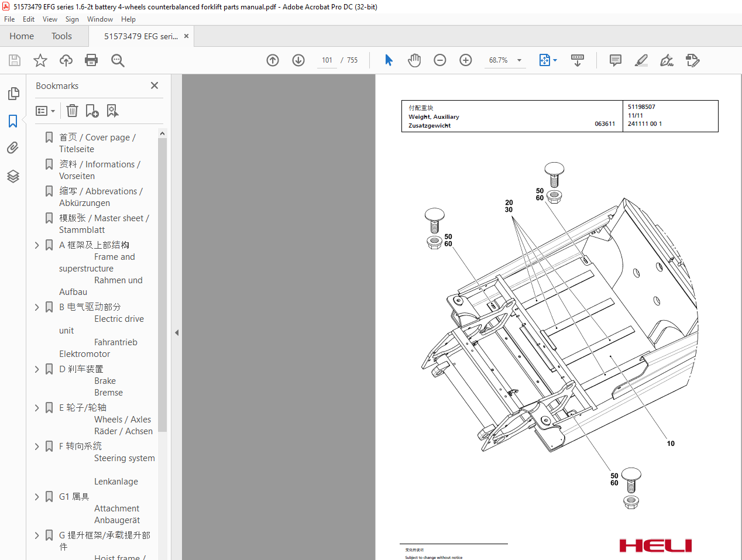
Task: Jump to F Steering system Lenkanlage bookmark
Action: click(107, 464)
